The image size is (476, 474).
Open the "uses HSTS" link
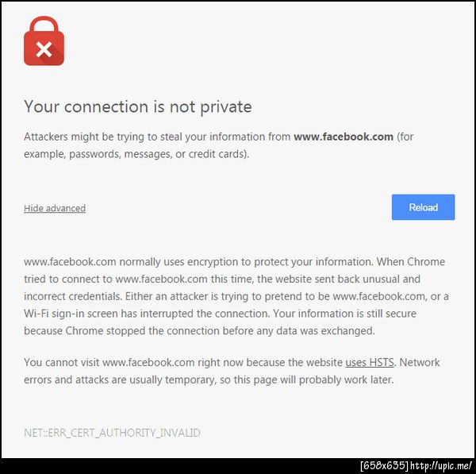tap(370, 363)
